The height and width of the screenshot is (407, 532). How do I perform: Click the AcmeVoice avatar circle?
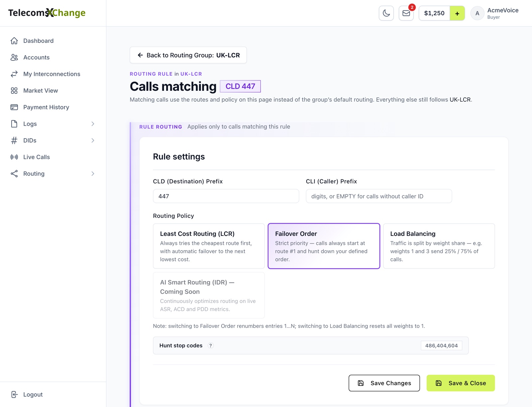click(x=477, y=13)
